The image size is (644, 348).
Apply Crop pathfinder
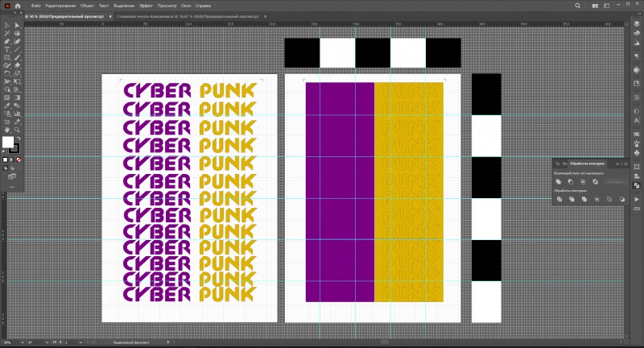tap(597, 199)
